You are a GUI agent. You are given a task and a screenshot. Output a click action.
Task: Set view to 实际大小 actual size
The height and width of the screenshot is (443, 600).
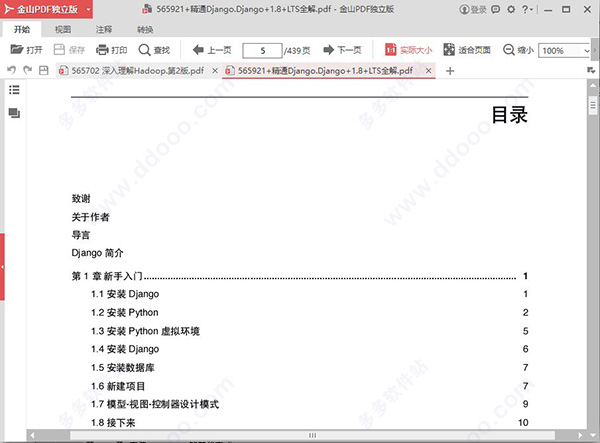point(408,50)
